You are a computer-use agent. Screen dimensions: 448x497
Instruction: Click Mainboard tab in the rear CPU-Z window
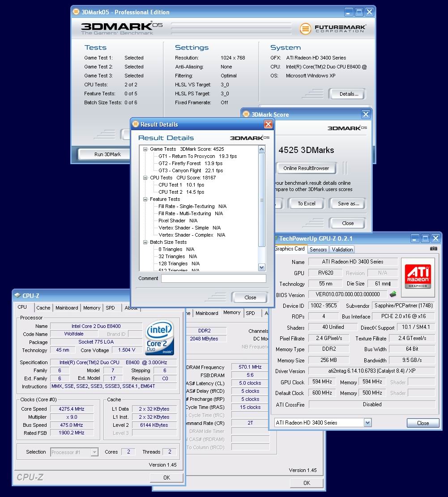207,313
